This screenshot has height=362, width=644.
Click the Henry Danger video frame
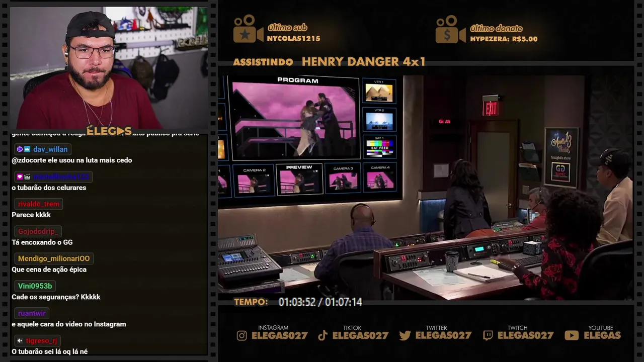tap(426, 188)
